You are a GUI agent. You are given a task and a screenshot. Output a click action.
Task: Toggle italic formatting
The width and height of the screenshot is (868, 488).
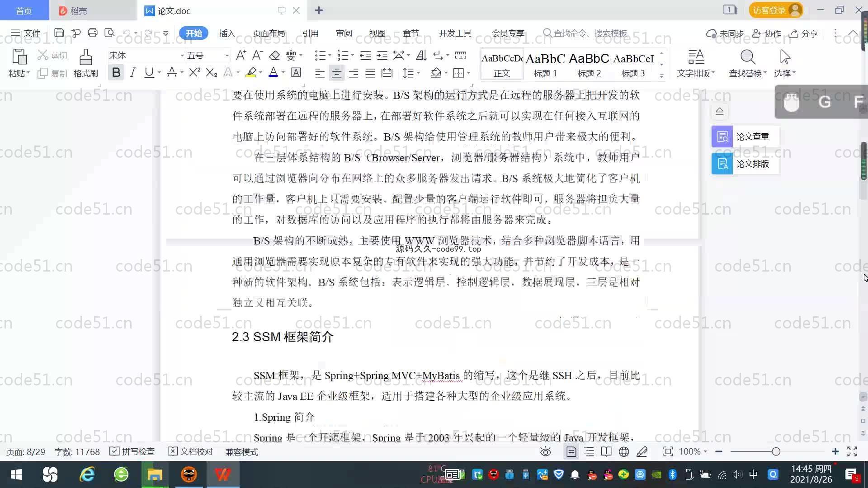click(x=132, y=73)
